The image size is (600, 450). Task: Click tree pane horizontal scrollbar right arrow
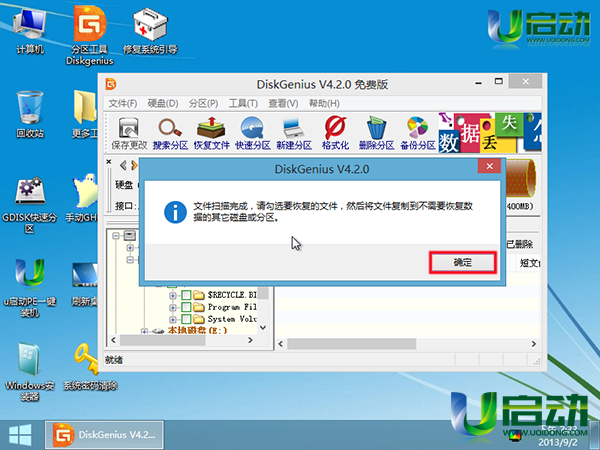250,340
